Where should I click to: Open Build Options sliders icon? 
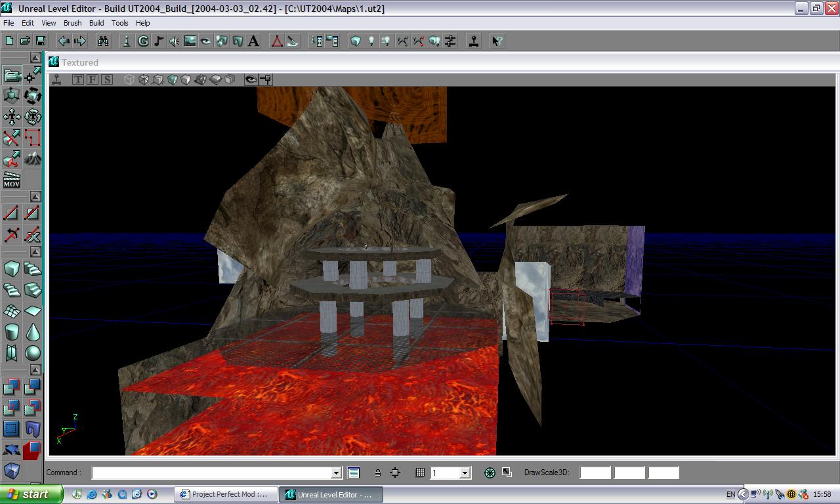pyautogui.click(x=450, y=41)
